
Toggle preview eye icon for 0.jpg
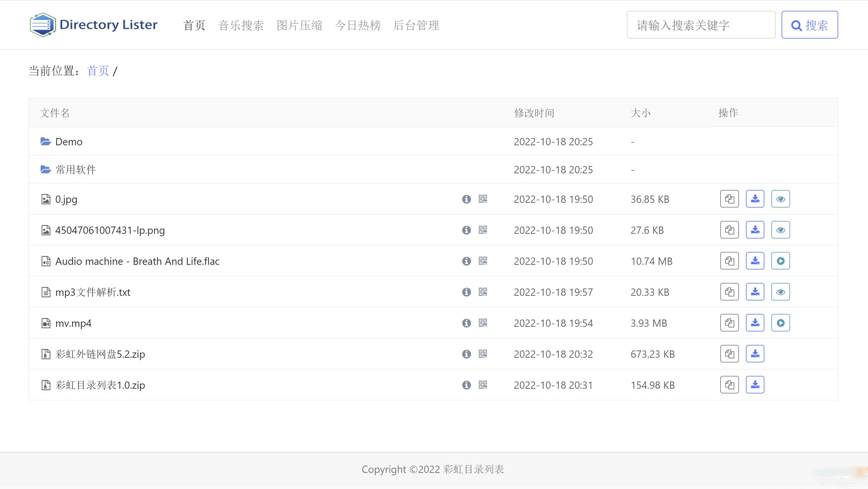[781, 199]
